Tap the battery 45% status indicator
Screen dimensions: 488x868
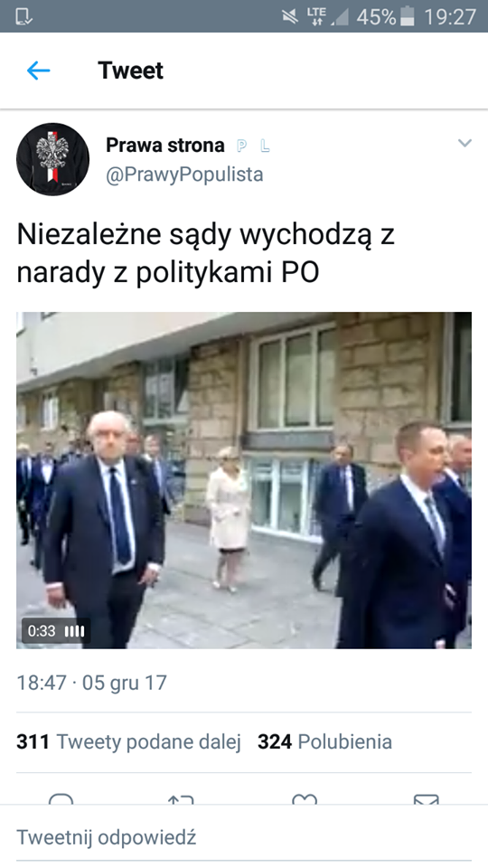pyautogui.click(x=386, y=16)
